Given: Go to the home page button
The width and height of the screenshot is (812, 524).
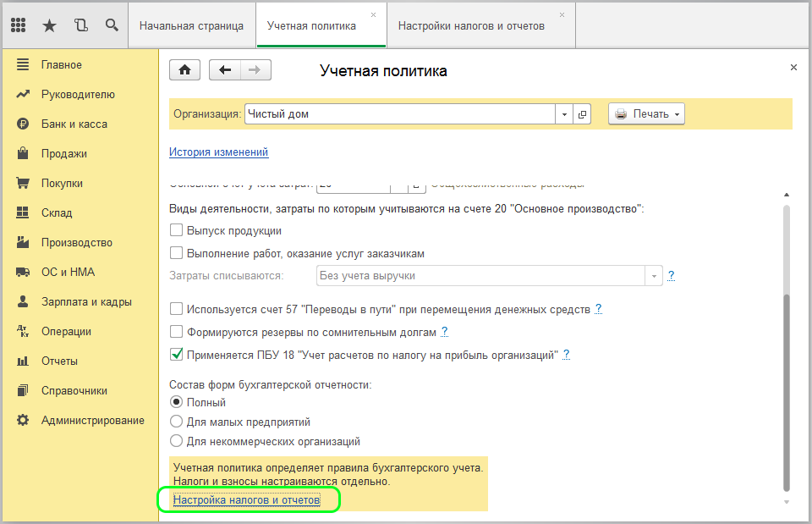Looking at the screenshot, I should 185,70.
